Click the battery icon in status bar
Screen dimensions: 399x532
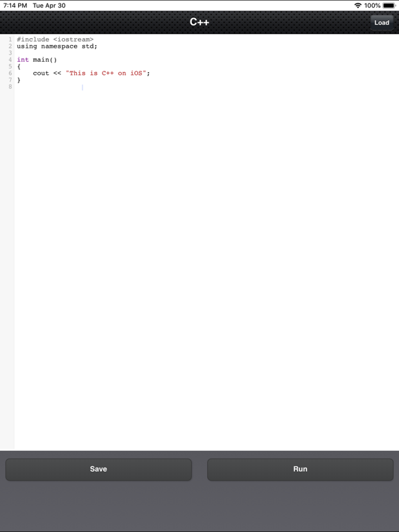pos(389,6)
